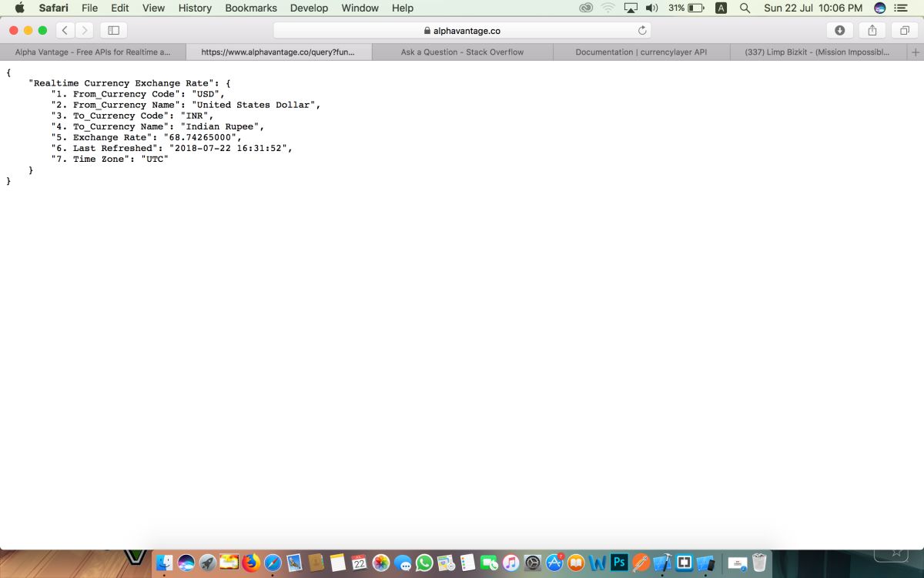Open Creative Cloud menu bar icon
This screenshot has height=578, width=924.
pyautogui.click(x=586, y=8)
